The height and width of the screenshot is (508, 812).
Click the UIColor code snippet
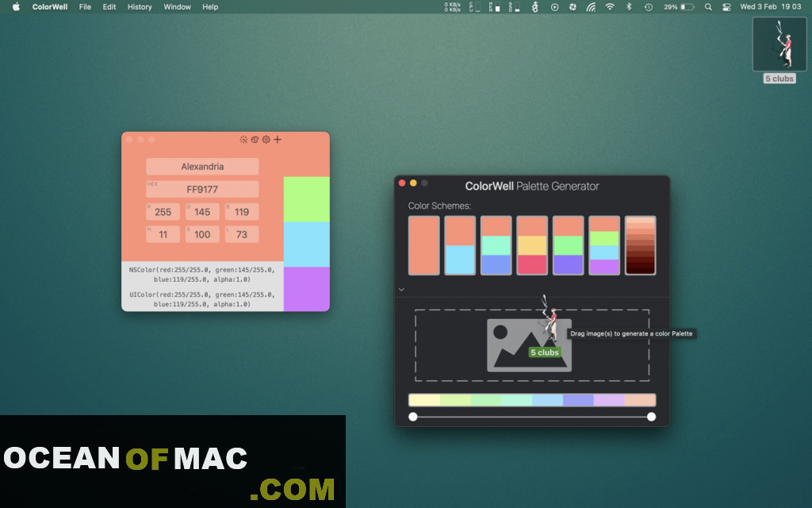click(x=202, y=299)
